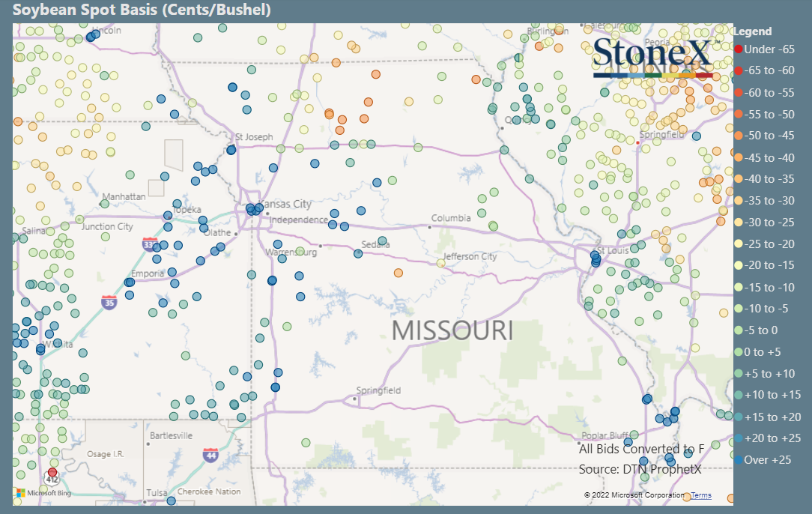Click the Manhattan city label
Viewport: 812px width, 514px height.
(124, 197)
